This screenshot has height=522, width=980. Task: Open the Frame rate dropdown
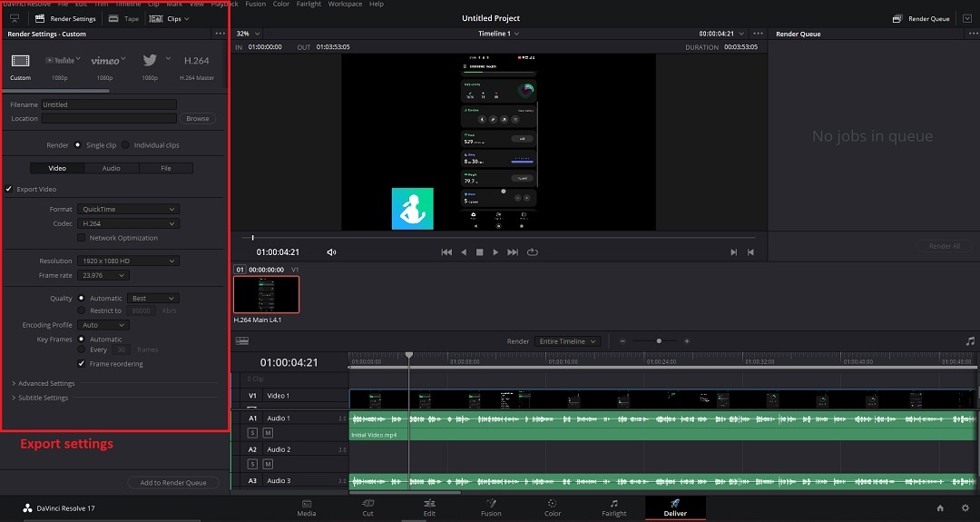pos(103,275)
